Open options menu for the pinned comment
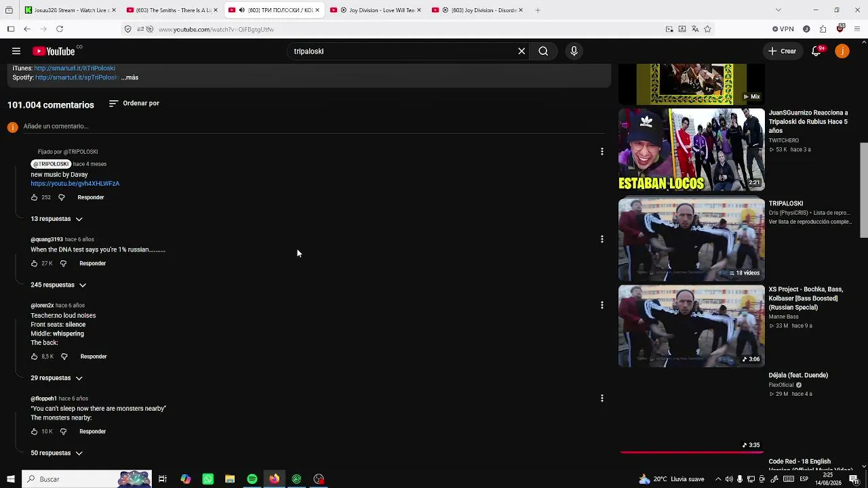This screenshot has width=868, height=488. click(601, 152)
